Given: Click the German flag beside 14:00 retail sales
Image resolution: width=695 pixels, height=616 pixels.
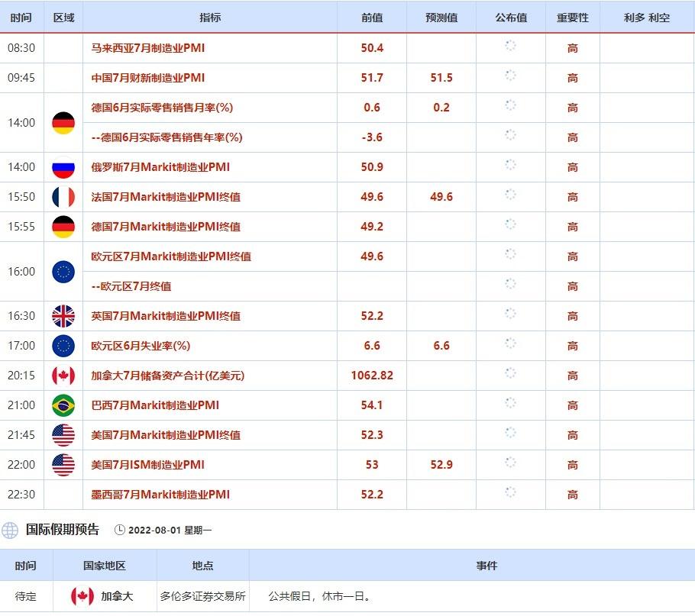Looking at the screenshot, I should coord(63,123).
